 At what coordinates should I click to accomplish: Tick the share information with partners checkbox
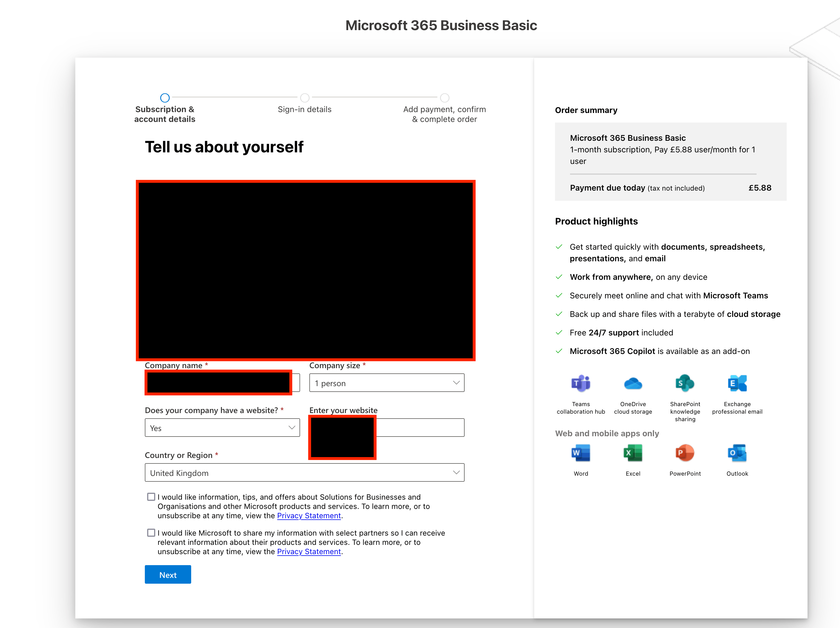[151, 533]
